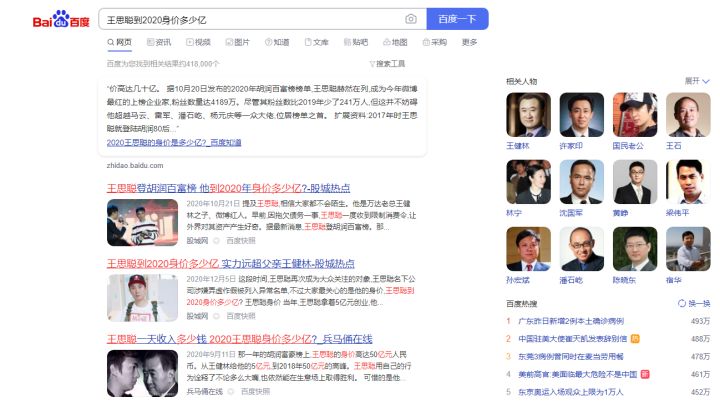Go to the 贴吧 tab
The height and width of the screenshot is (402, 720).
(x=356, y=42)
